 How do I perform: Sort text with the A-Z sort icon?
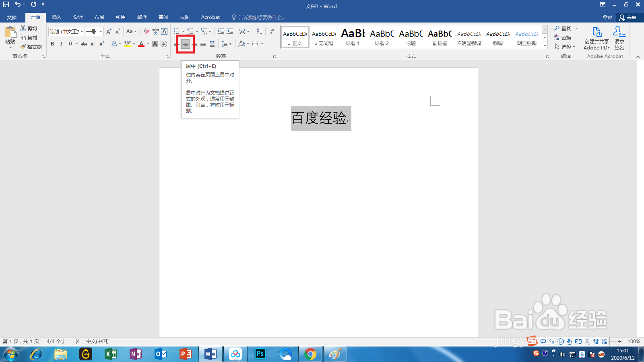(259, 31)
